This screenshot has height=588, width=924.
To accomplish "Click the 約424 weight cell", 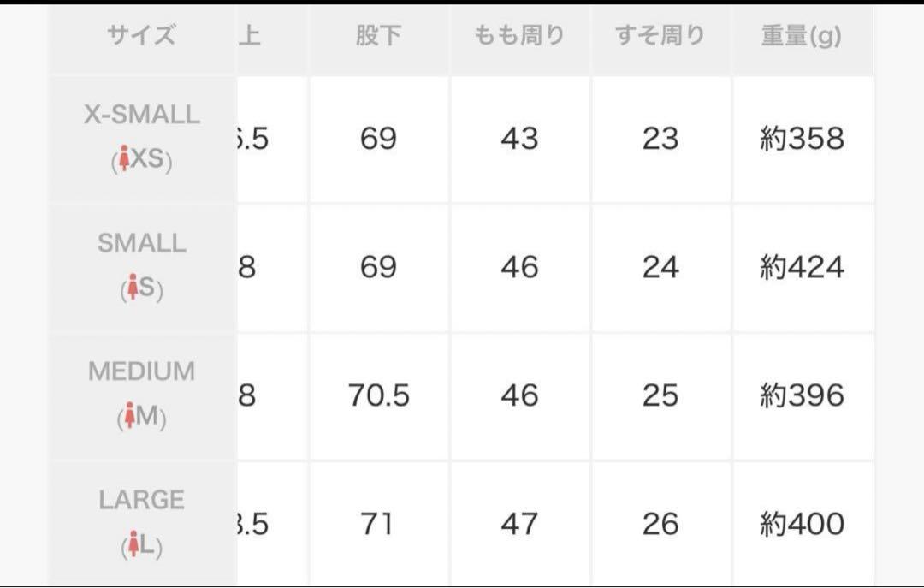I will click(802, 268).
